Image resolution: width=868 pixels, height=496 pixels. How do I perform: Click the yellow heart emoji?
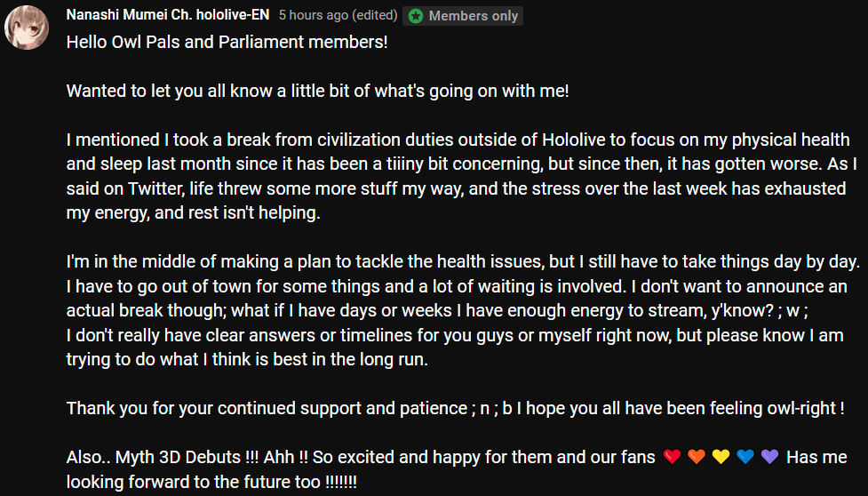[721, 457]
